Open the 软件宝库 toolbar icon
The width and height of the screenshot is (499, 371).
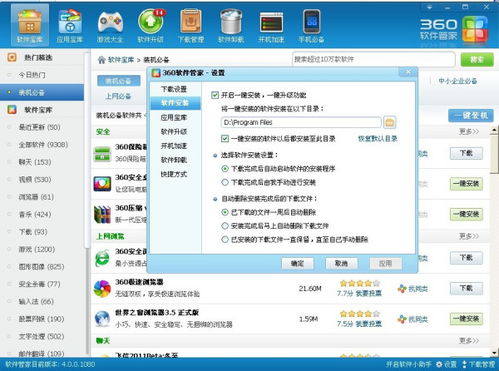coord(30,26)
